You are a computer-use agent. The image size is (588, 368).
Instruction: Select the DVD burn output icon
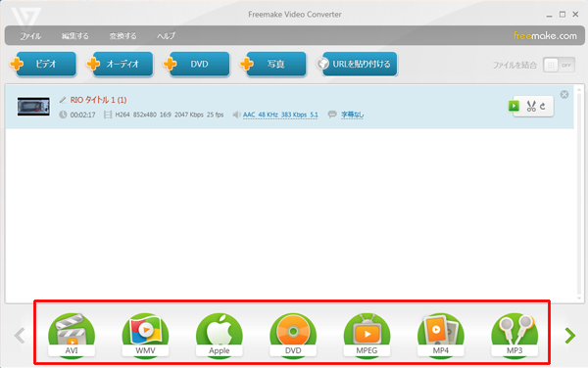(293, 335)
